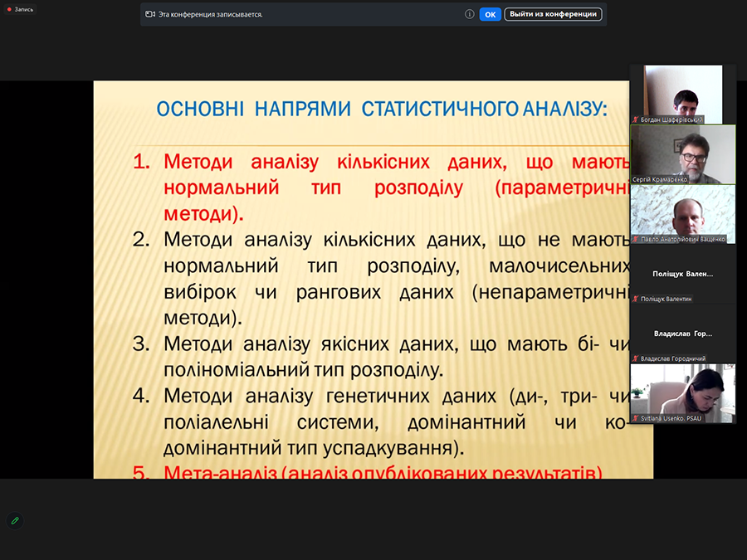Click slide item 2 about непараметричні методи
747x560 pixels.
tap(381, 278)
